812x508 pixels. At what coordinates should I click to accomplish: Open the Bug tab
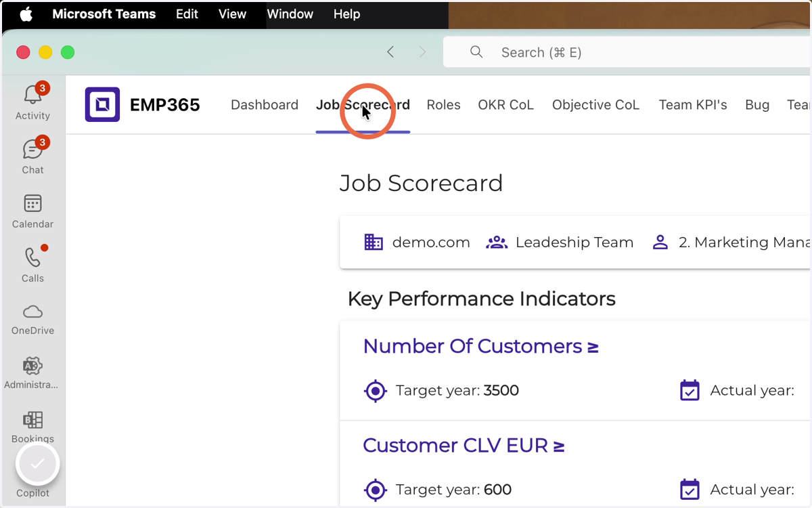(757, 105)
